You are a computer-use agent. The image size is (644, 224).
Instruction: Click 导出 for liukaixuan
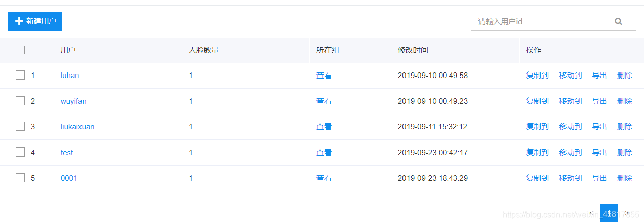600,127
